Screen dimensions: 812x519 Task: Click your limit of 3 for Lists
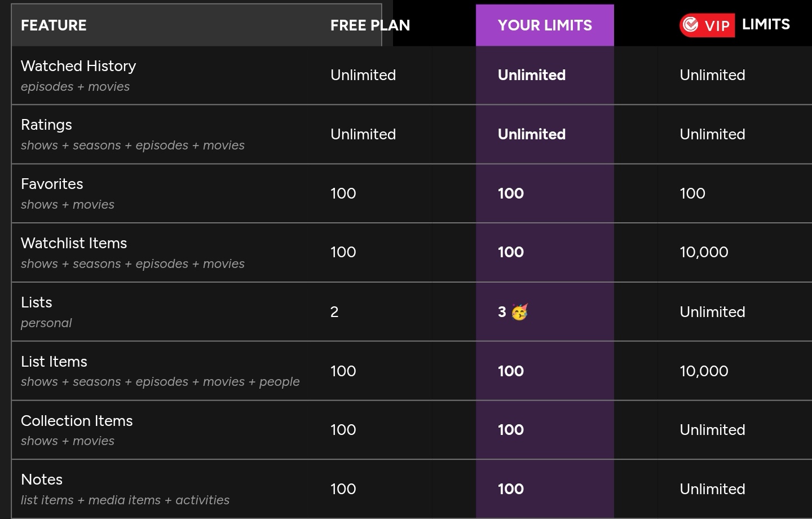[502, 312]
